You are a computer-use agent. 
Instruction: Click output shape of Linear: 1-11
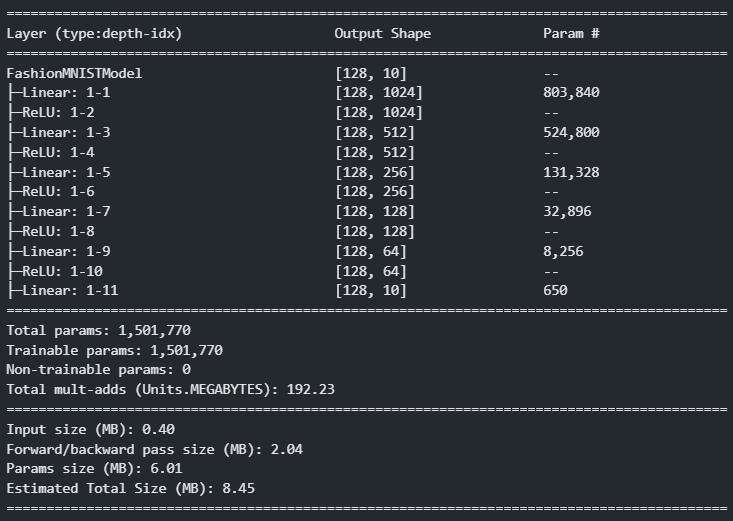371,290
